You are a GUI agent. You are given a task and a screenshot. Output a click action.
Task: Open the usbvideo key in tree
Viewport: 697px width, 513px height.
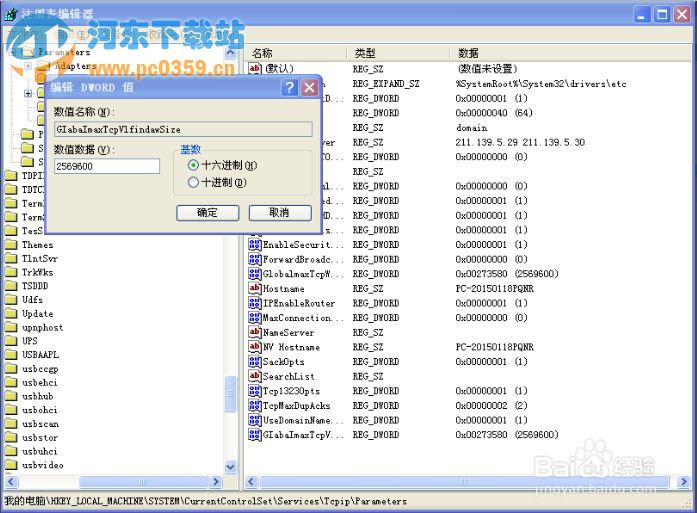click(x=43, y=465)
